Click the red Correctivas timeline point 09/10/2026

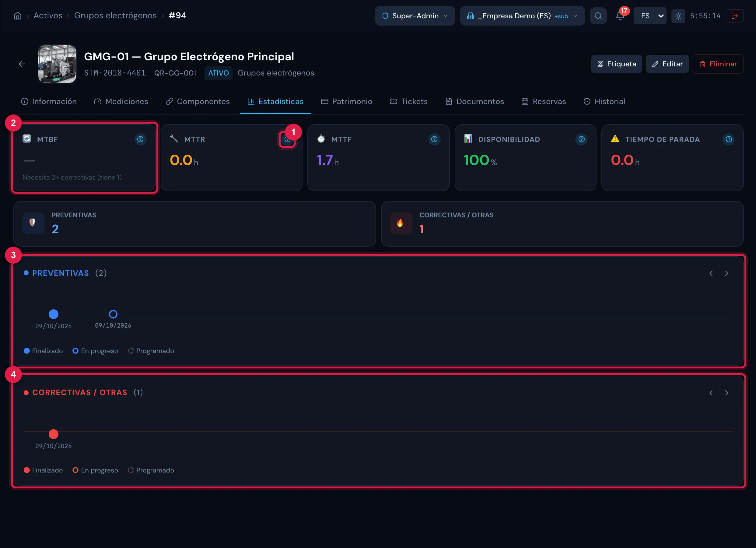coord(53,434)
